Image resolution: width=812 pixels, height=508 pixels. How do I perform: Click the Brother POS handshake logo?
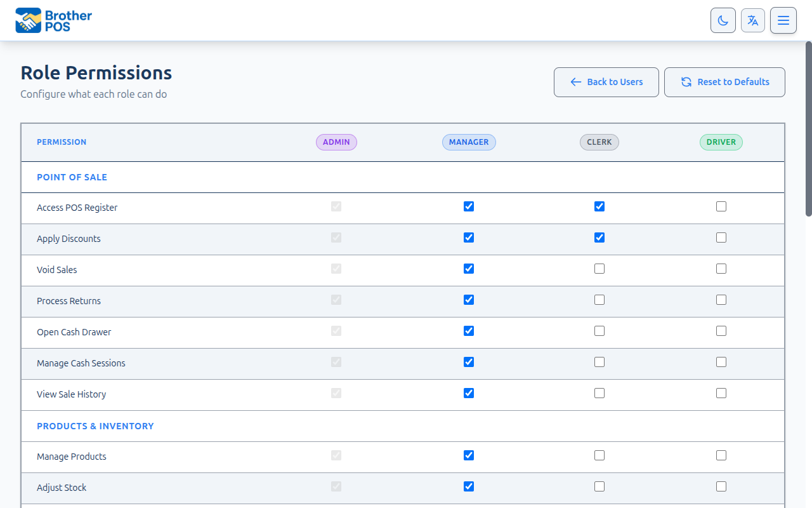pyautogui.click(x=29, y=20)
